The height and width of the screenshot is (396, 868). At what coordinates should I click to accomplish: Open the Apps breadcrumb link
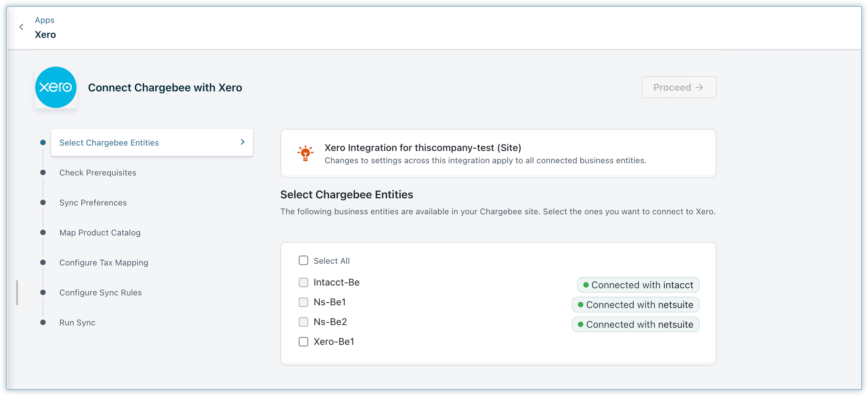[x=45, y=20]
